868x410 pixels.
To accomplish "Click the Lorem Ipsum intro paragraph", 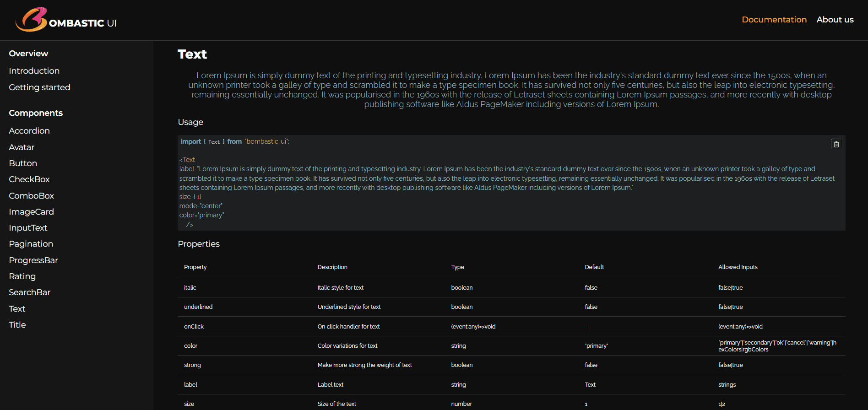I will coord(511,90).
